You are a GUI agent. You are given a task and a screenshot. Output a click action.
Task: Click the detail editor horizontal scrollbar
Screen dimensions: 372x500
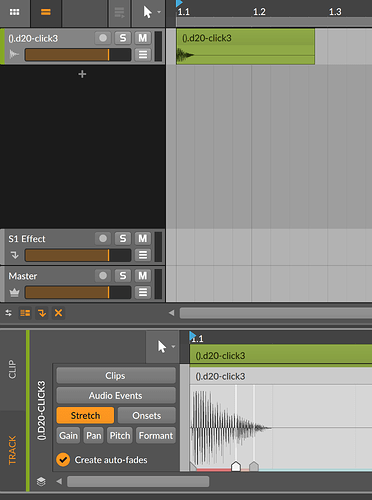pos(138,482)
